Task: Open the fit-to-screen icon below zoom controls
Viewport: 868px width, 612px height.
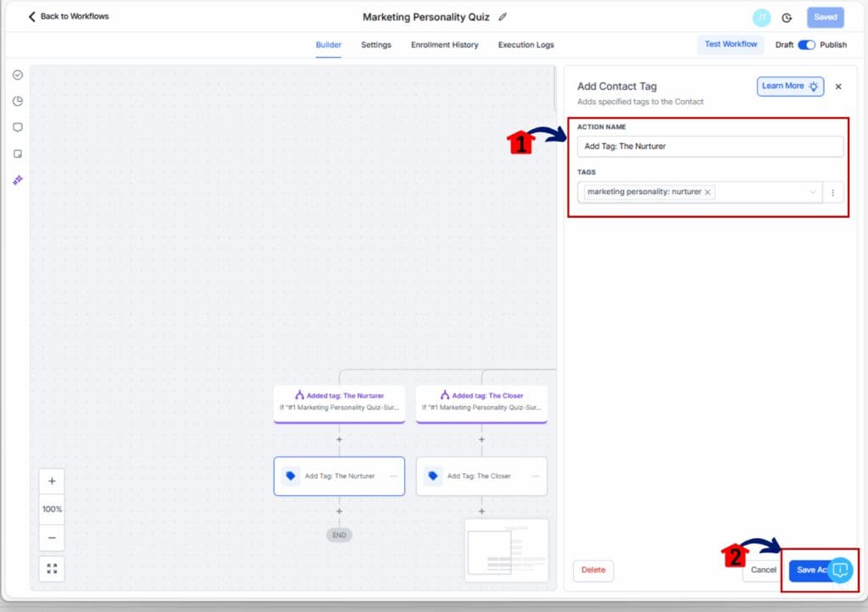Action: [x=52, y=569]
